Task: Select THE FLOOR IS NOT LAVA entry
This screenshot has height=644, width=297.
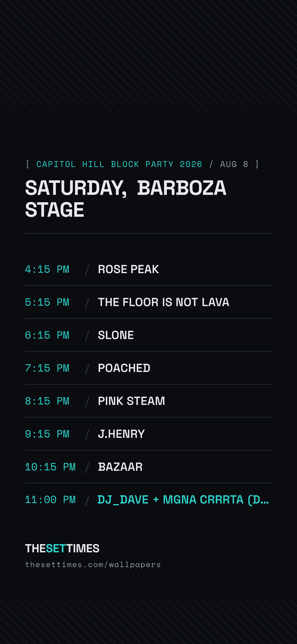Action: 163,302
